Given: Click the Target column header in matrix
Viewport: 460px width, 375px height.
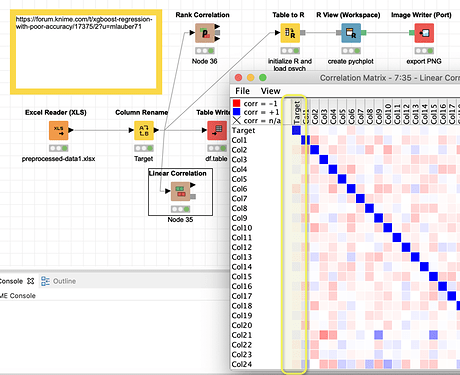Looking at the screenshot, I should coord(296,112).
